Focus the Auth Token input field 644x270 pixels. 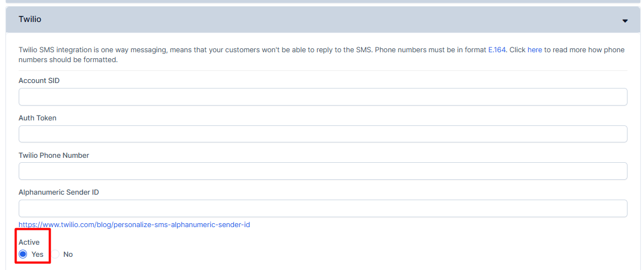tap(323, 134)
